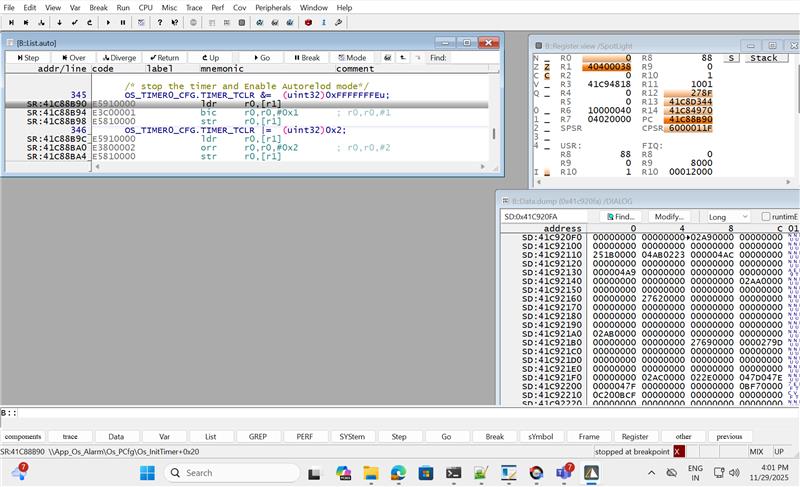Screen dimensions: 800x487
Task: Click the previous softkey button
Action: click(x=730, y=437)
